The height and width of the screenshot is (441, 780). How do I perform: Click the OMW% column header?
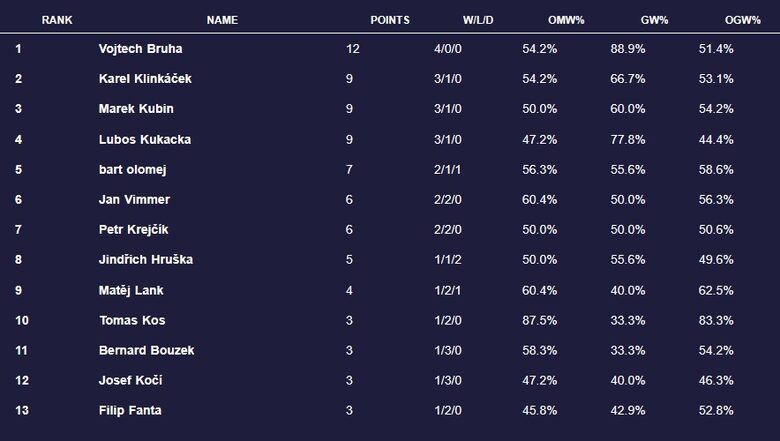pos(566,20)
